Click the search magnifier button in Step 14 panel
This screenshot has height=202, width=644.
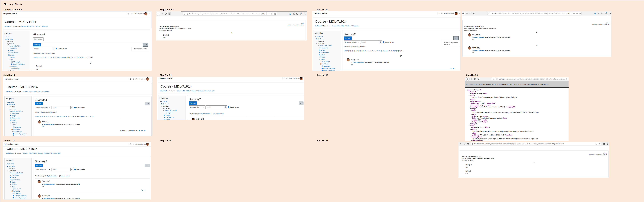pyautogui.click(x=226, y=107)
